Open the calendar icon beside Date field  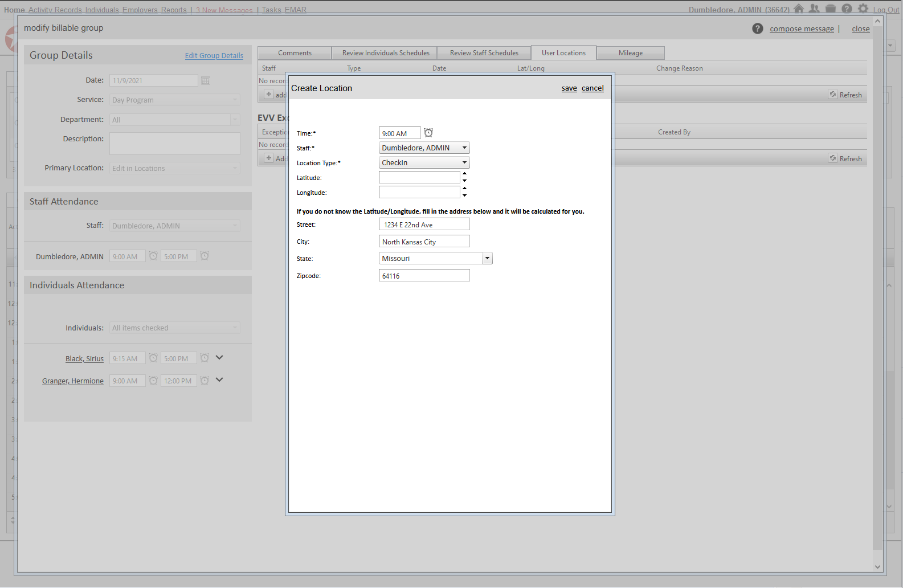pos(206,80)
